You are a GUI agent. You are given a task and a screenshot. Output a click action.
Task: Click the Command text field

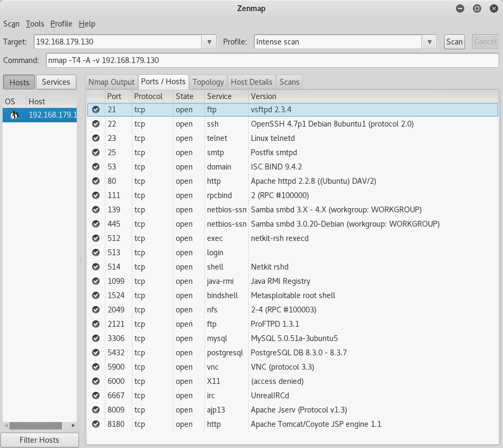tap(272, 60)
